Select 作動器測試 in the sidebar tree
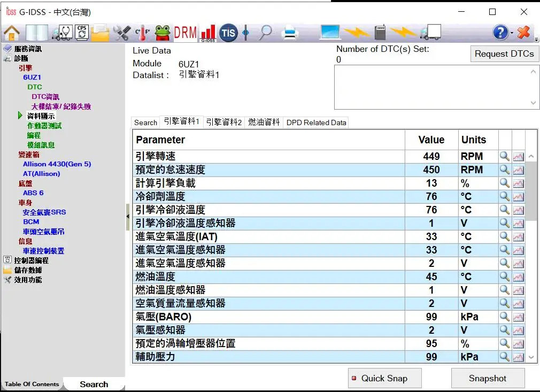This screenshot has height=392, width=540. [44, 126]
